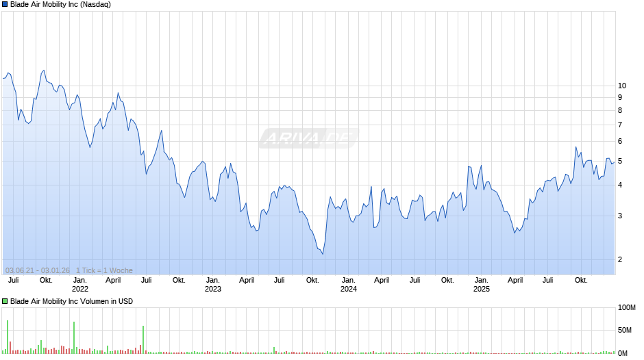Click the 'Okt.' label before Jan. 2022
This screenshot has height=360, width=644.
[46, 280]
